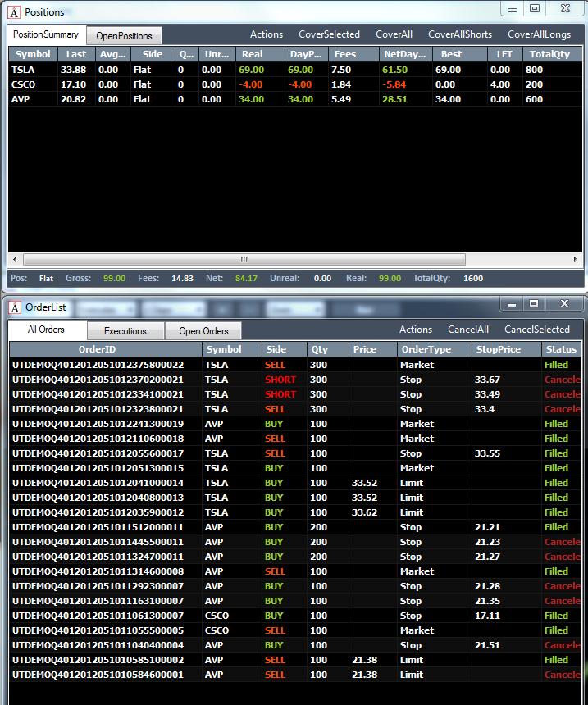Viewport: 588px width, 705px height.
Task: Click the CoverSelected button
Action: point(330,34)
